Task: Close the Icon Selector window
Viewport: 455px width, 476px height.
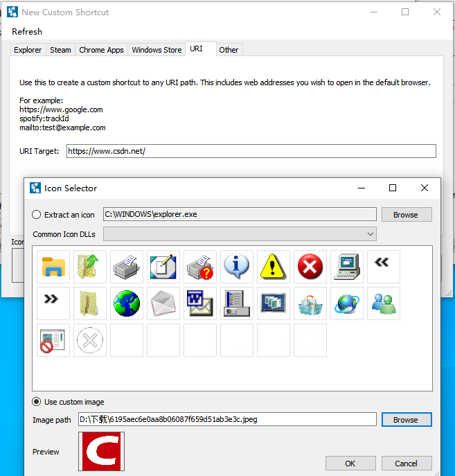Action: tap(425, 188)
